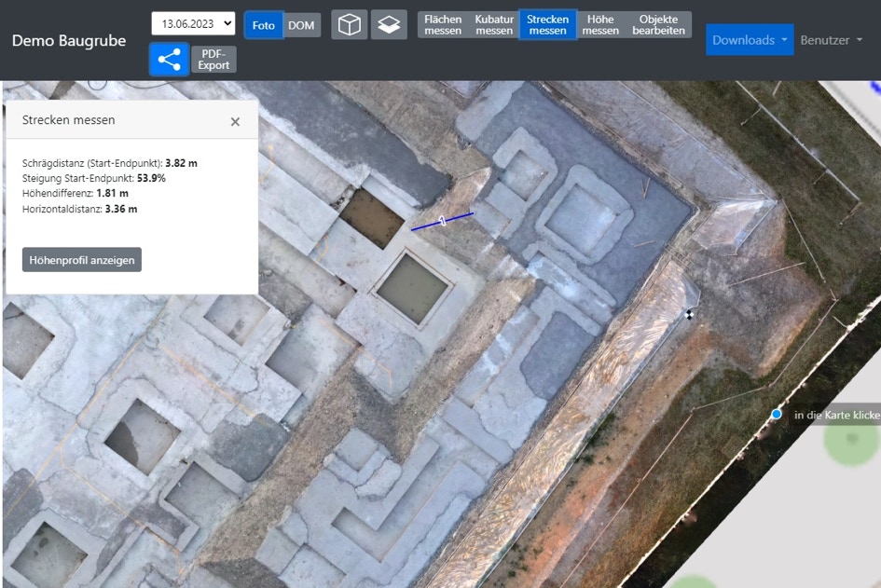
Task: Click the Höhenprofil anzeigen button
Action: coord(82,260)
